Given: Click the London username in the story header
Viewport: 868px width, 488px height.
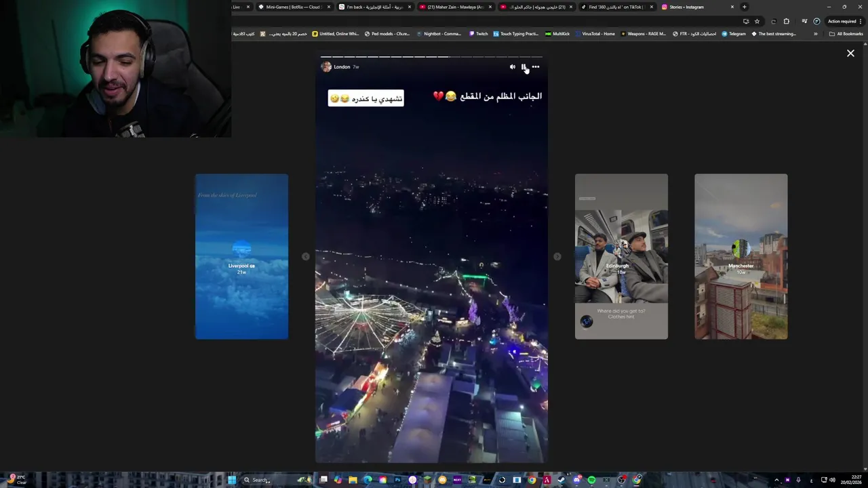Looking at the screenshot, I should [x=342, y=67].
